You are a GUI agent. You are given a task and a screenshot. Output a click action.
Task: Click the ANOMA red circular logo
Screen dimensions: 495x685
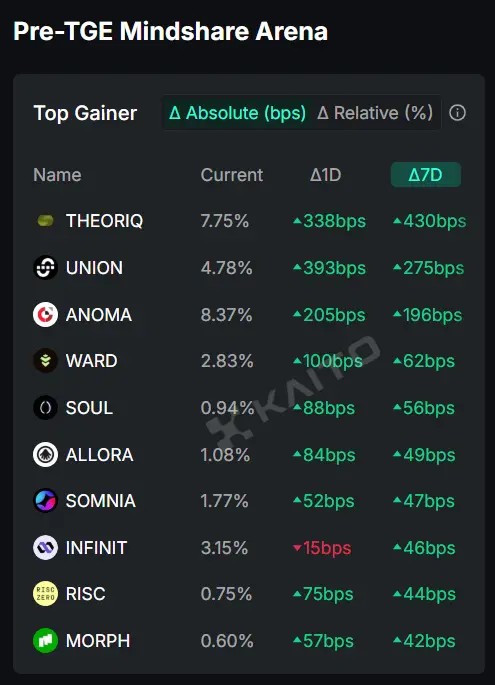(x=45, y=315)
